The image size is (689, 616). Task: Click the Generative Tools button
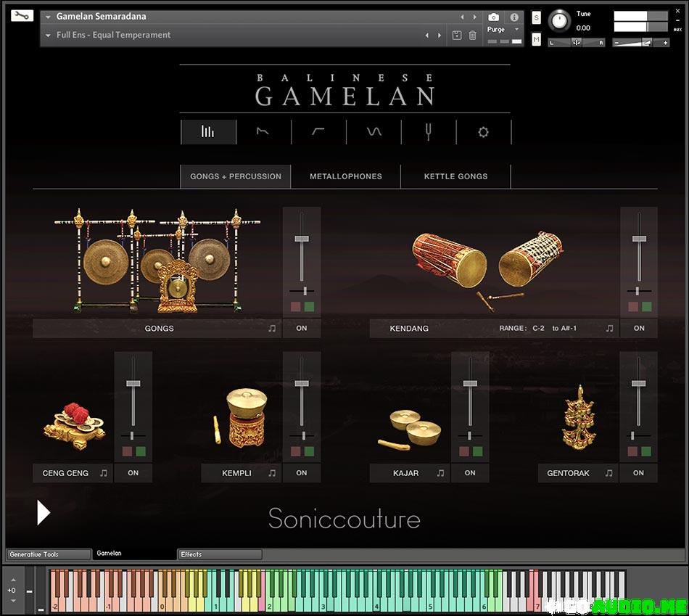click(x=48, y=554)
